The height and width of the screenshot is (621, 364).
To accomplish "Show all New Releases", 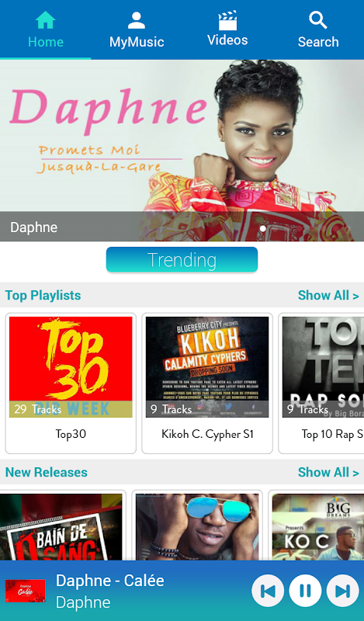I will point(328,472).
